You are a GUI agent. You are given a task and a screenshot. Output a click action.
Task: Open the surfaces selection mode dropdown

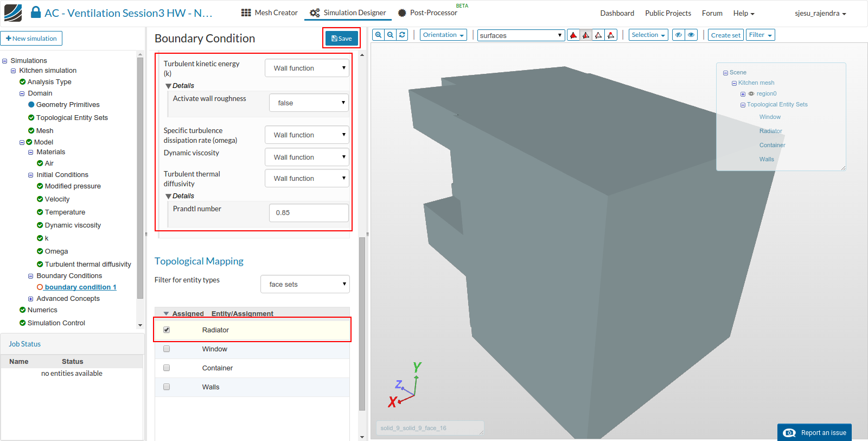pyautogui.click(x=521, y=35)
